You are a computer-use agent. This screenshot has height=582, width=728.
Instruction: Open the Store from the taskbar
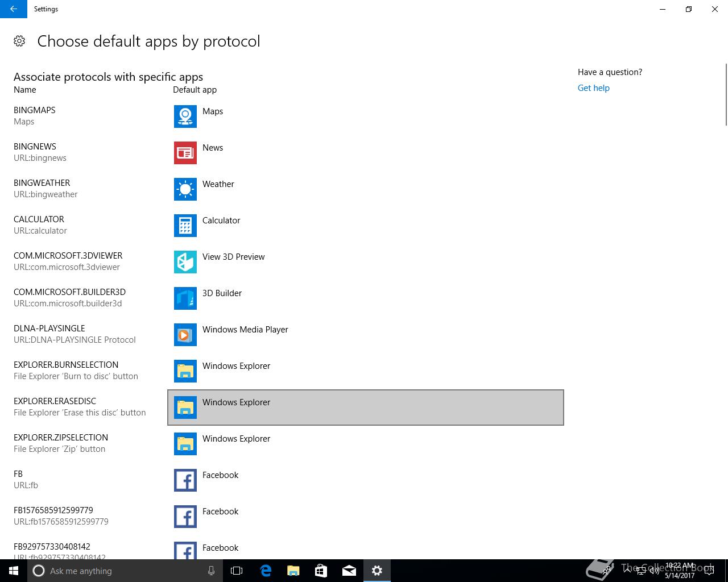(321, 571)
